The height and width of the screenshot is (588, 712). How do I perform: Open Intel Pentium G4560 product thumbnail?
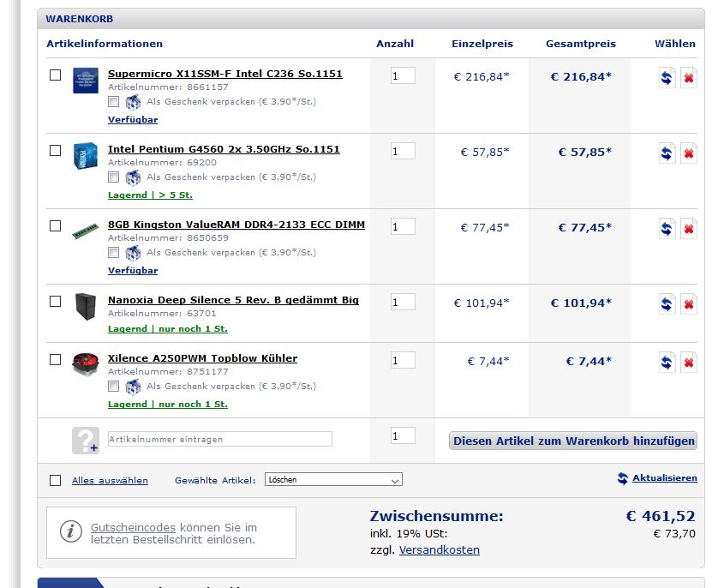click(86, 155)
